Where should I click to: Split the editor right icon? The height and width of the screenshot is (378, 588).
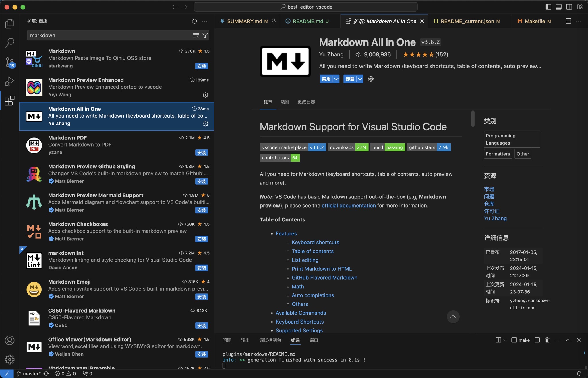(x=568, y=21)
